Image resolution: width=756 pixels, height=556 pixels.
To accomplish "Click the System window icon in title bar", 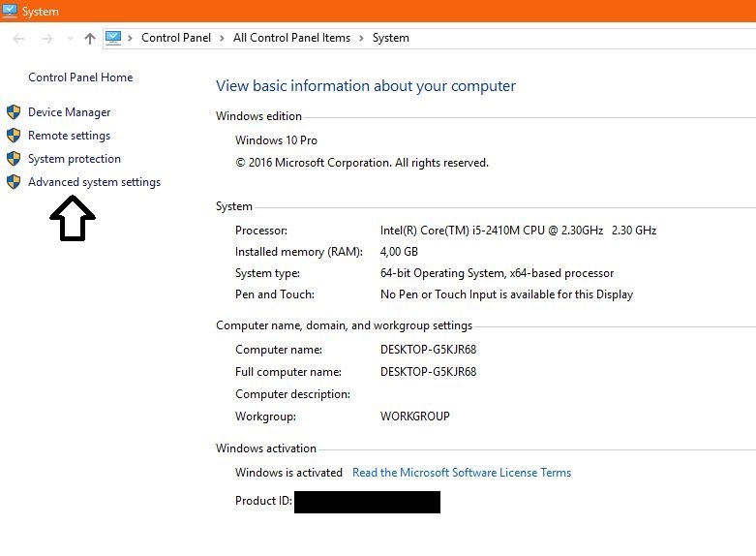I will coord(10,11).
